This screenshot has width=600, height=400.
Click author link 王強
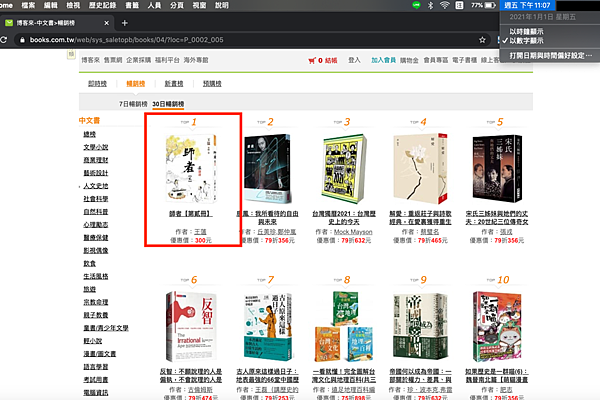point(200,232)
